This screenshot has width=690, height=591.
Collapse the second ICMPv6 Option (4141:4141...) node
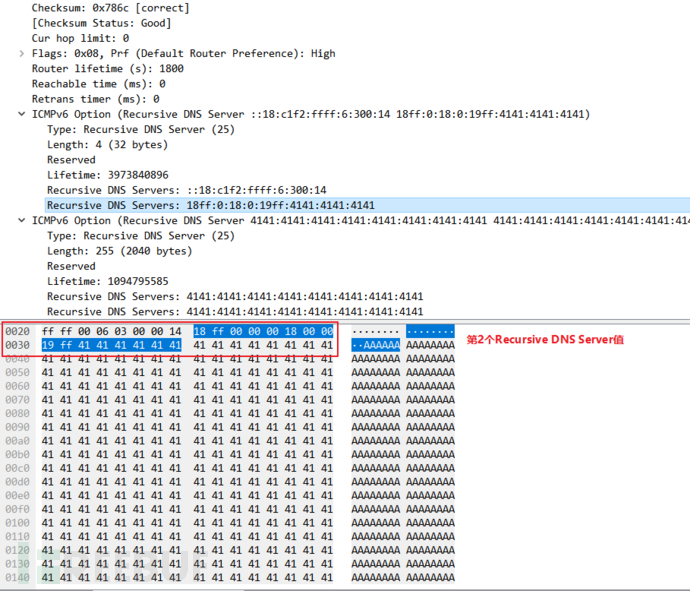coord(21,220)
